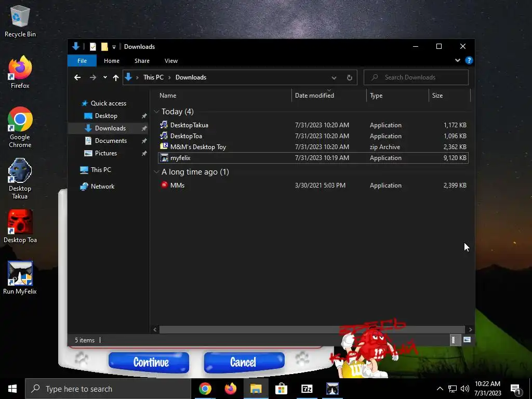
Task: Select M&M's Desktop Toy zip archive
Action: point(313,147)
